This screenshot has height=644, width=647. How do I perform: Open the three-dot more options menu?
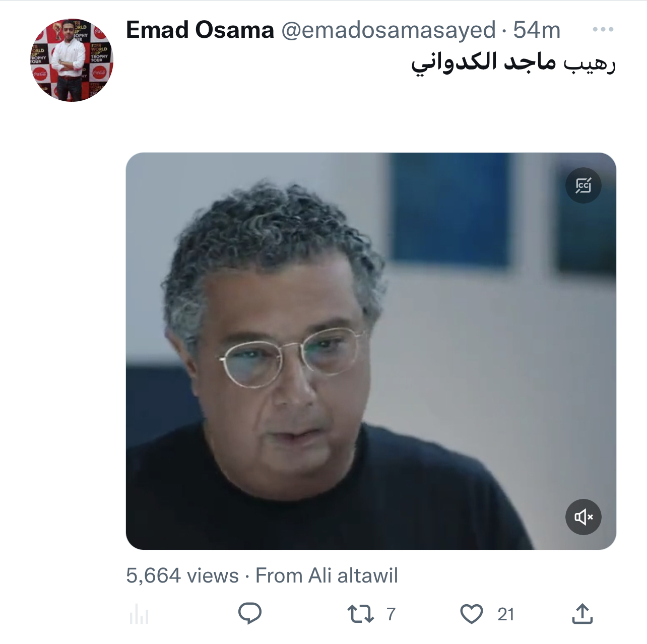point(603,30)
